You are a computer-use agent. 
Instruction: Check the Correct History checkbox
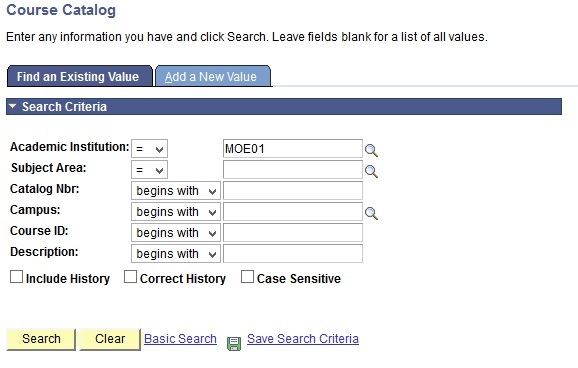point(130,277)
